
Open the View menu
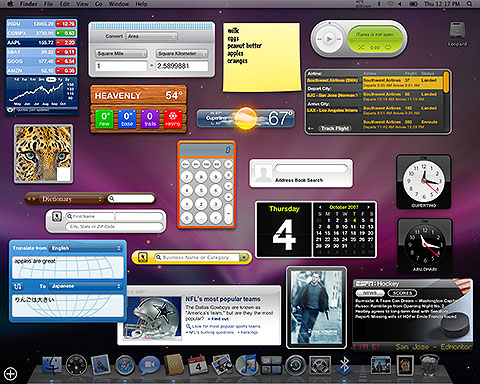pos(82,4)
